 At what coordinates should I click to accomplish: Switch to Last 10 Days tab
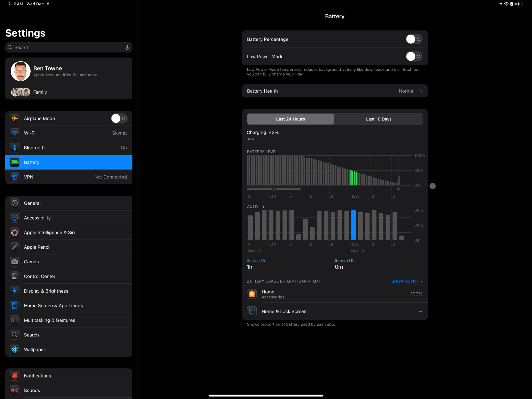pyautogui.click(x=378, y=119)
